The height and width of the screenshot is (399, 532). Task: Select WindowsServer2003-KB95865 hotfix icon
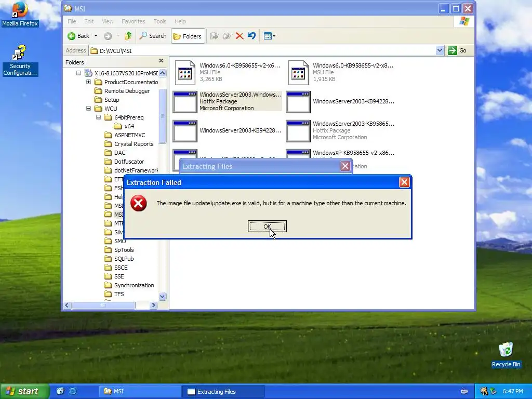point(298,131)
